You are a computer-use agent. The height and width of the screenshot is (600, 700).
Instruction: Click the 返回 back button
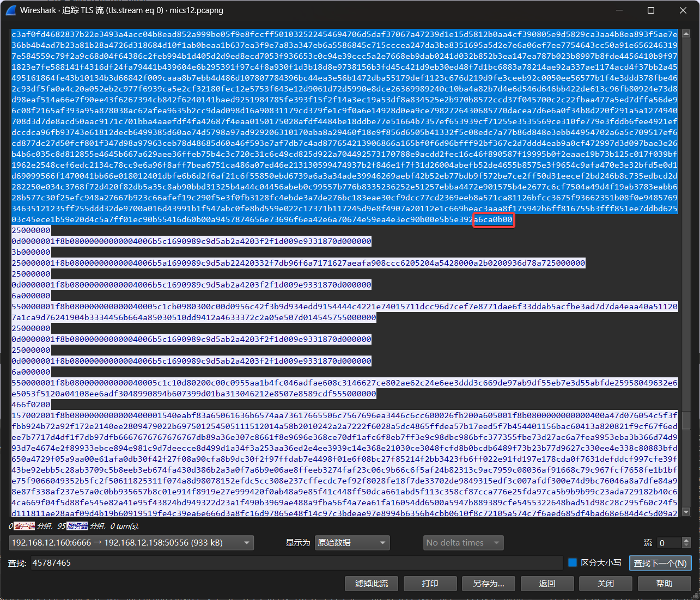[547, 583]
